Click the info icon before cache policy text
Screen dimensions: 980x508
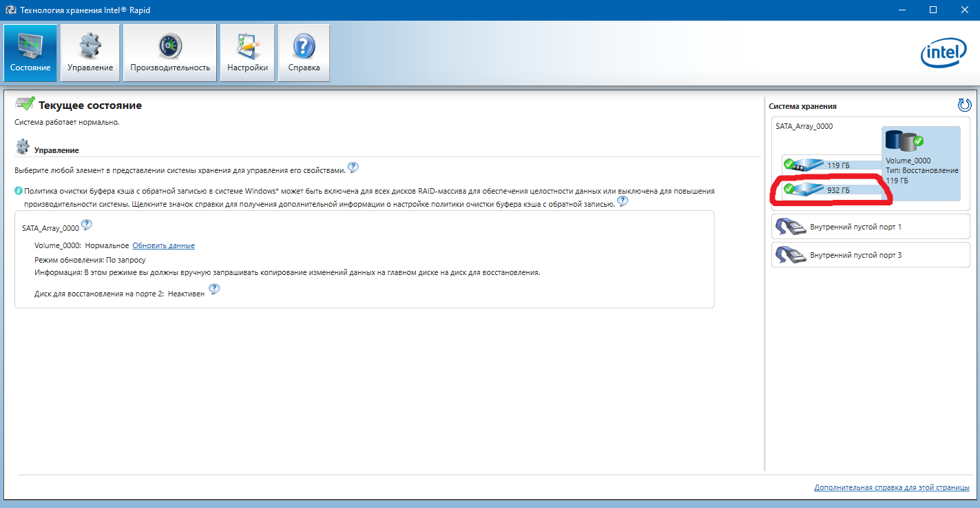[x=19, y=191]
